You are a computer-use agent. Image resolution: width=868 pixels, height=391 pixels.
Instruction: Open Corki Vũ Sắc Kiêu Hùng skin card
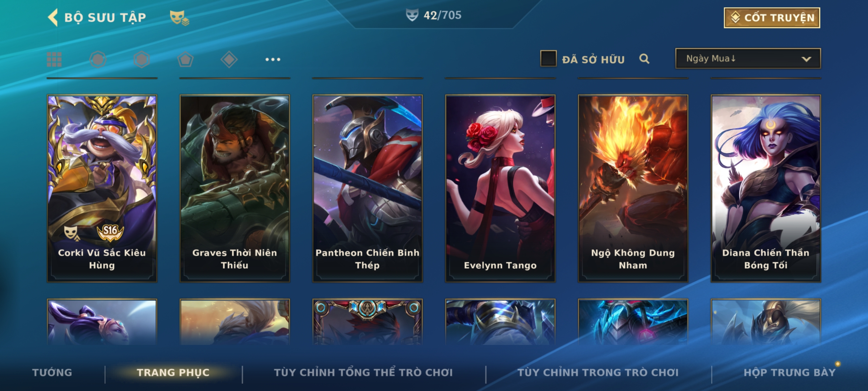[102, 189]
